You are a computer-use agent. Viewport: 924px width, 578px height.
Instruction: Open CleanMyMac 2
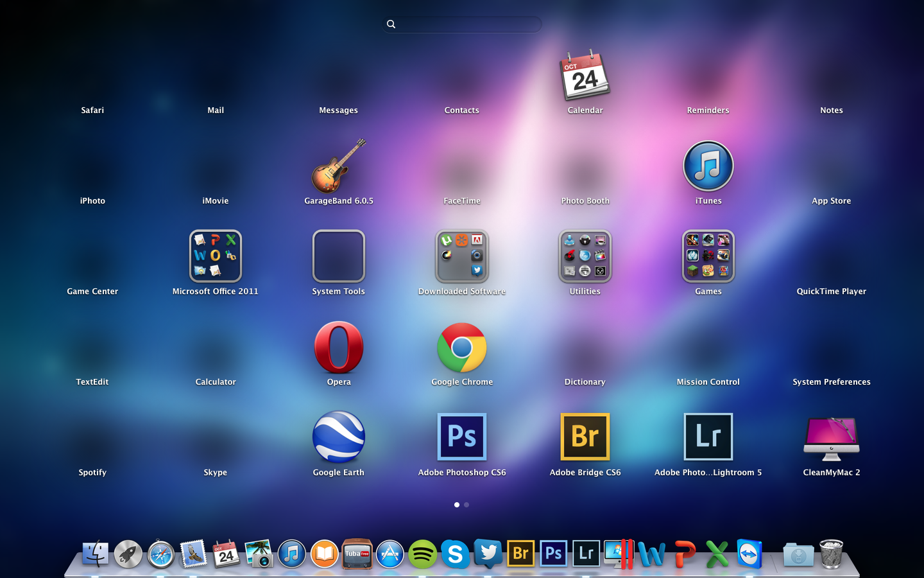click(x=831, y=439)
